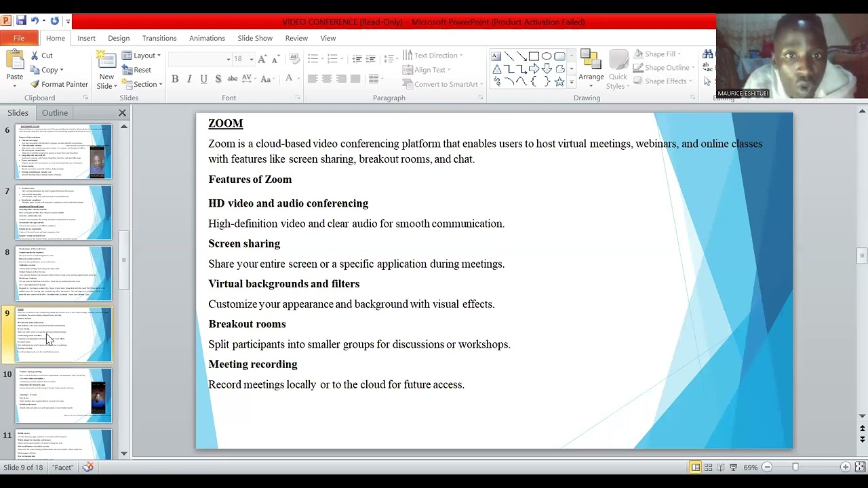The height and width of the screenshot is (488, 868).
Task: Select the Text Box shape
Action: click(496, 56)
